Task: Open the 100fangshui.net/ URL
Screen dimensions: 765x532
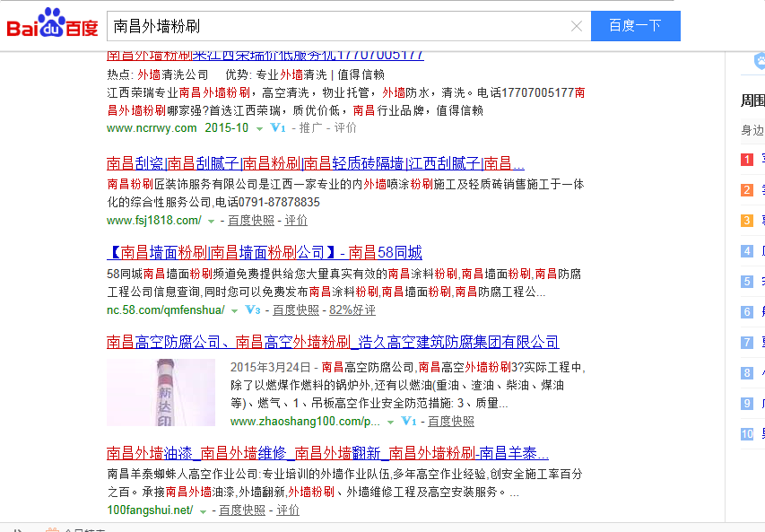Action: pyautogui.click(x=151, y=510)
